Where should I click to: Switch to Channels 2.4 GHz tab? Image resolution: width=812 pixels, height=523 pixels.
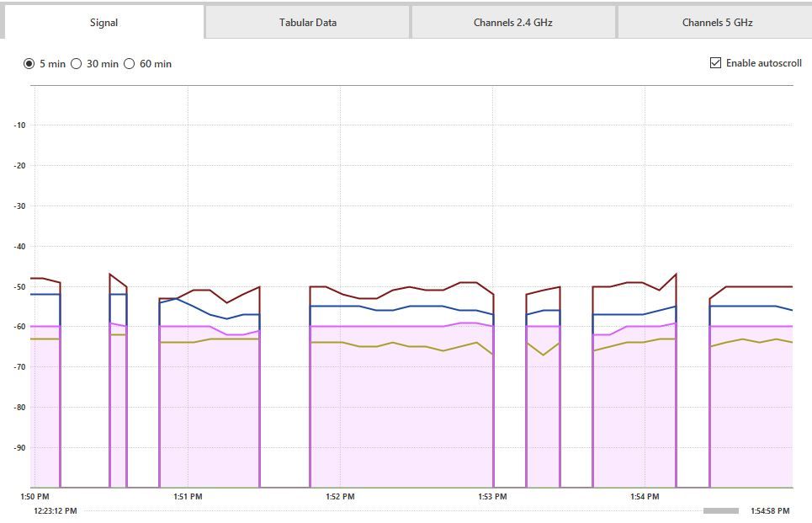tap(512, 23)
